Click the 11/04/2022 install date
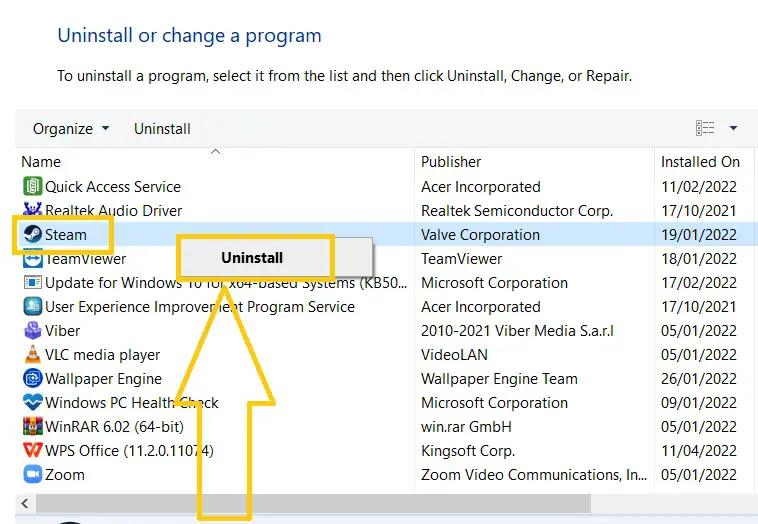The image size is (758, 524). [x=699, y=451]
